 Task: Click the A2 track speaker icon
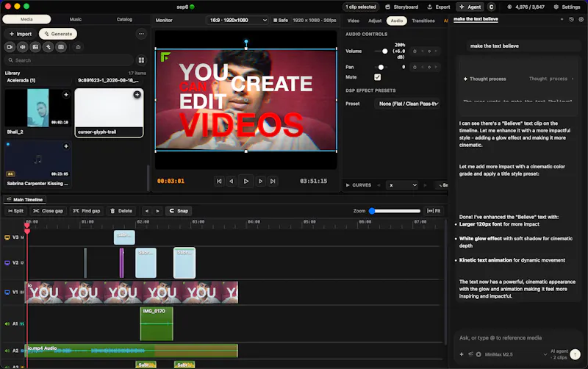[7, 351]
